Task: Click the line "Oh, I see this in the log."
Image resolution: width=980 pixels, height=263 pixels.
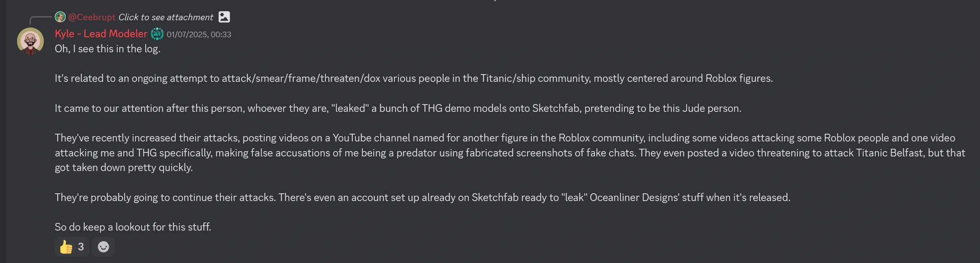Action: coord(108,49)
